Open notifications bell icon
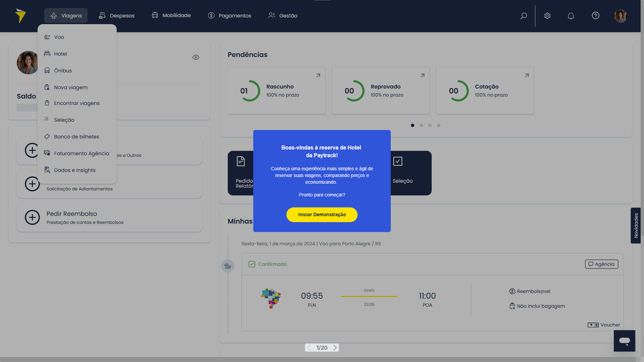This screenshot has width=644, height=362. tap(571, 16)
